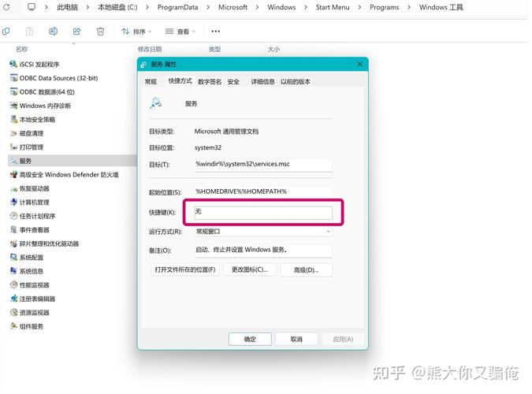532x394 pixels.
Task: Switch to the 数字签名 tab
Action: click(210, 81)
